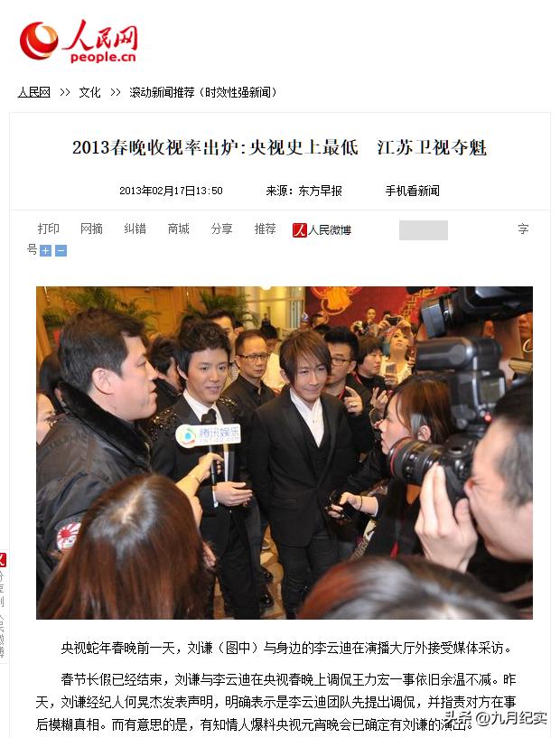Open the 人民微博 icon link
560x738 pixels.
click(322, 229)
